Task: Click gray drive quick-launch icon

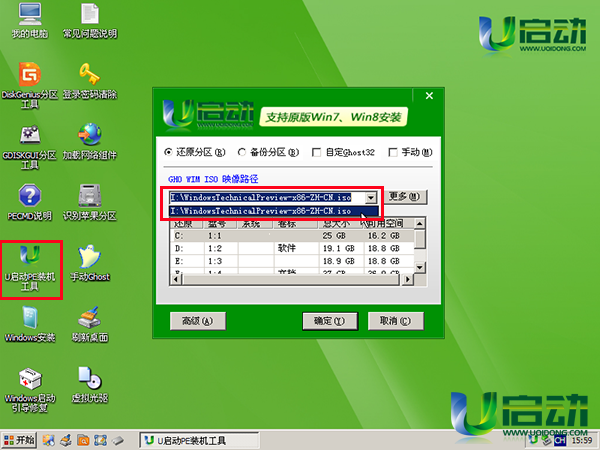Action: click(x=118, y=440)
